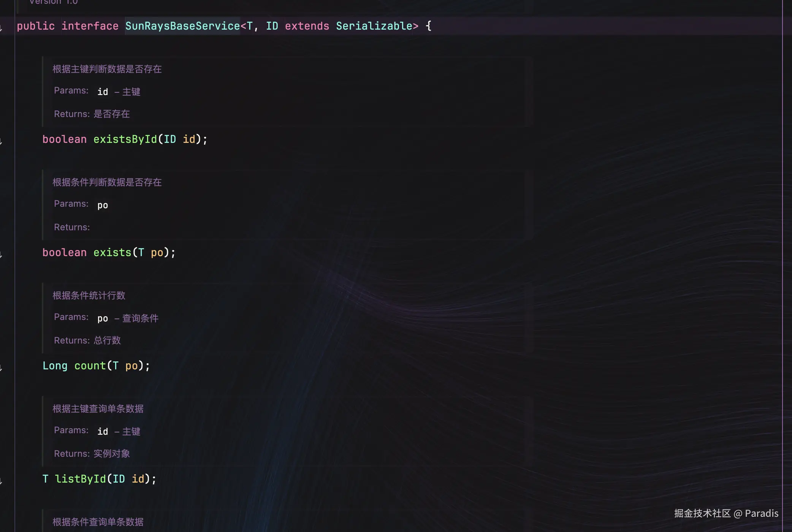Click gutter implementations icon beside SunRaysBaseService interface
The image size is (792, 532).
point(2,27)
